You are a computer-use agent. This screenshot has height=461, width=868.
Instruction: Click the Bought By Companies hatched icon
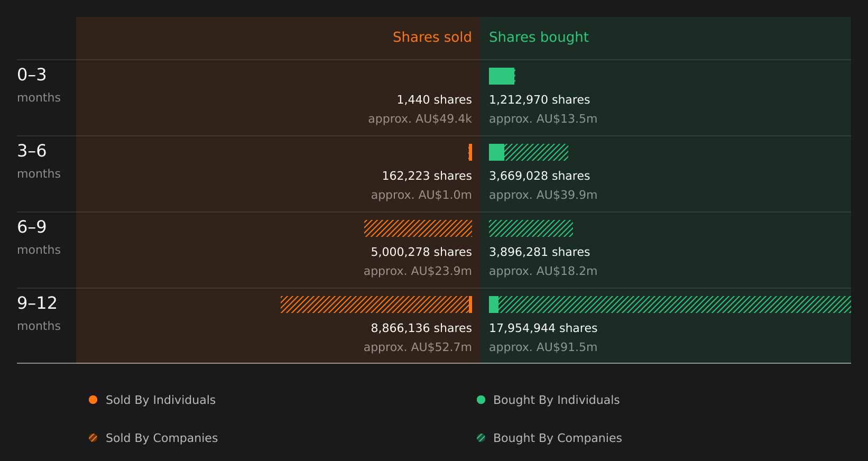tap(481, 438)
